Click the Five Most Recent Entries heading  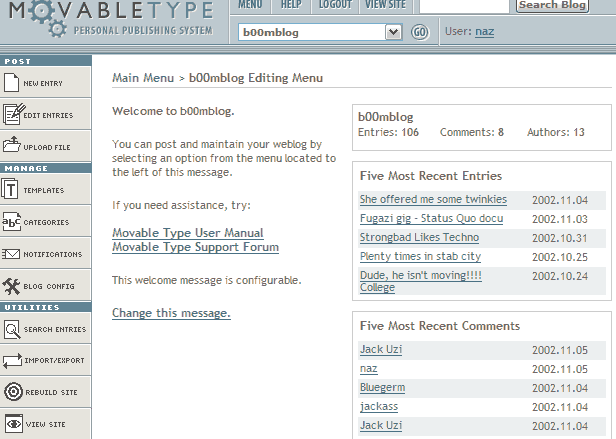pos(431,176)
